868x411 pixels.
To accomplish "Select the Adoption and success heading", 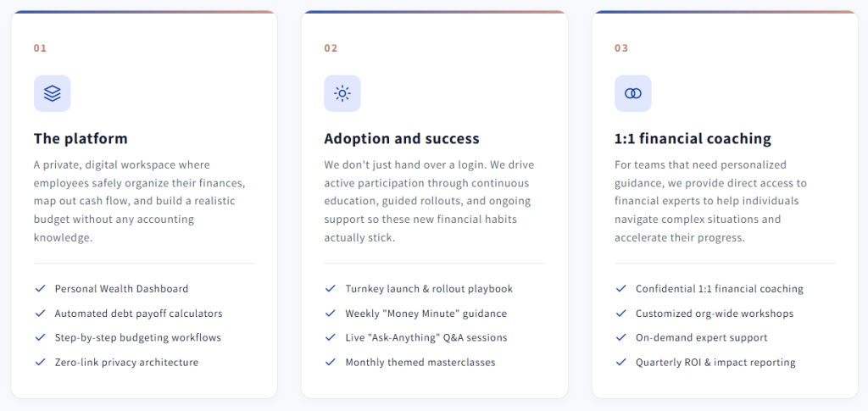I will pyautogui.click(x=402, y=138).
